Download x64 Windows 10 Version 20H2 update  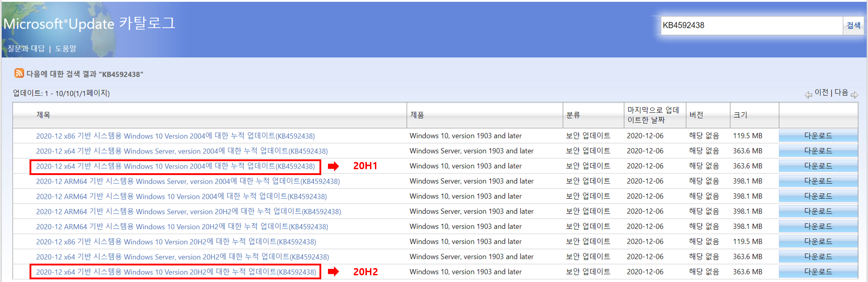pos(818,272)
